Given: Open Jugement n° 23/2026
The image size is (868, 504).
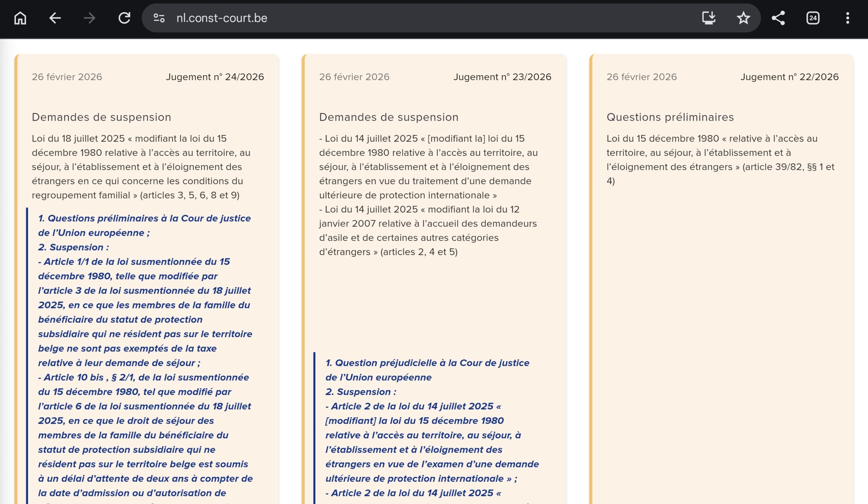Looking at the screenshot, I should point(502,77).
